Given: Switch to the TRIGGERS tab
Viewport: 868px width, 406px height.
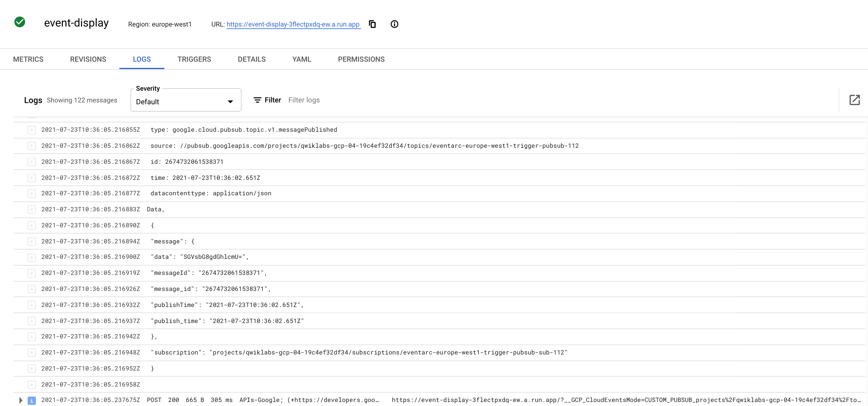Looking at the screenshot, I should pyautogui.click(x=194, y=59).
